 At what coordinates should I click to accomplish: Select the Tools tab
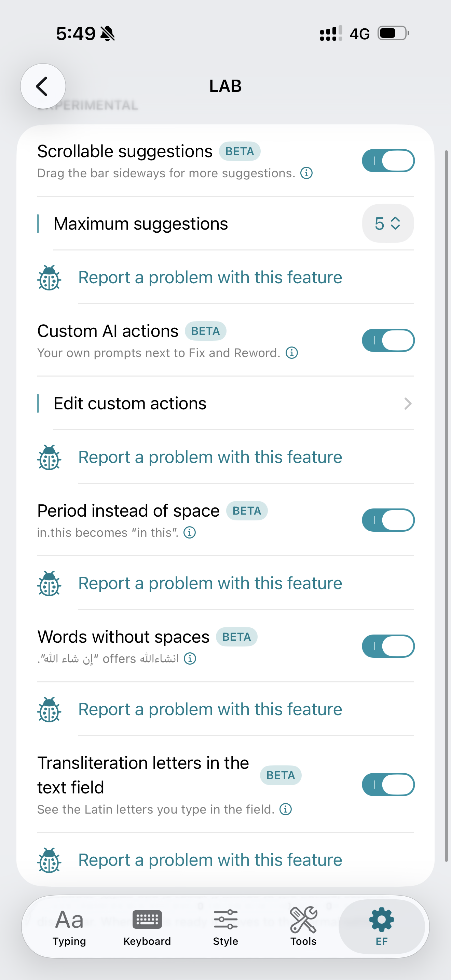tap(303, 926)
